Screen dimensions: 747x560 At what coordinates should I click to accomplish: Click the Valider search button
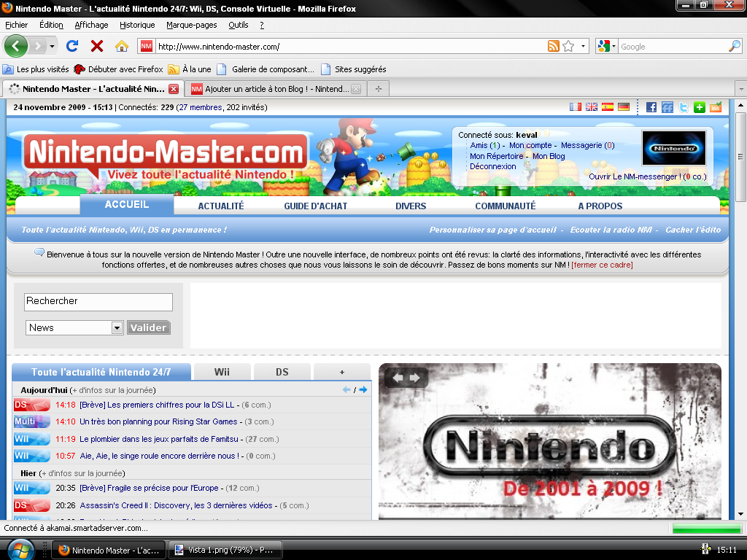[x=149, y=327]
